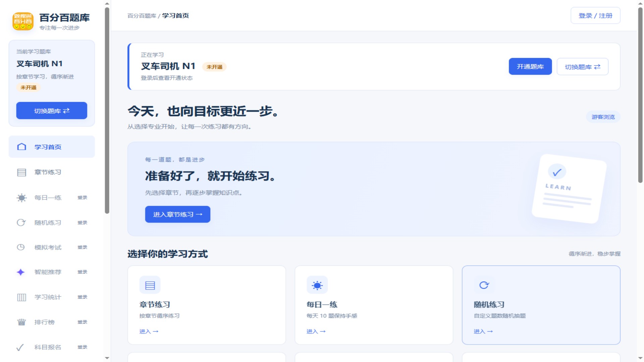Click the refresh icon beside 随机练习 in sidebar
644x362 pixels.
(x=21, y=223)
